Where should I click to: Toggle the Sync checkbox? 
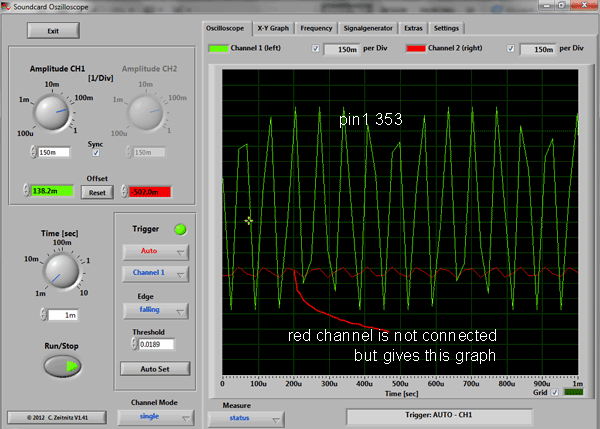point(97,153)
